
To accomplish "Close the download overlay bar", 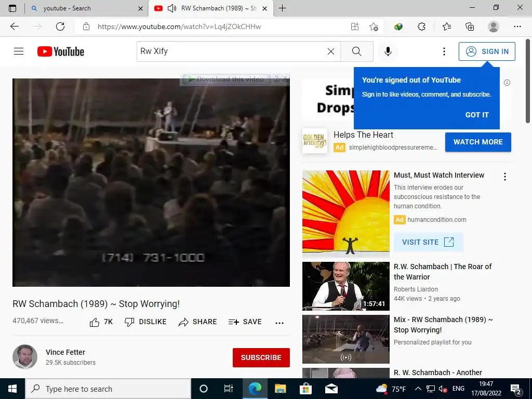I will click(x=285, y=79).
